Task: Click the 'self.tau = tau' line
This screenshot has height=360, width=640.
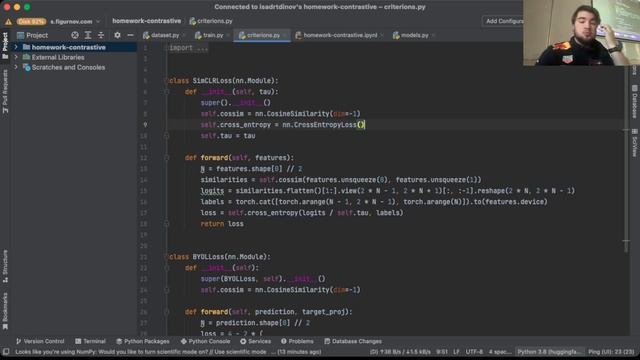Action: pyautogui.click(x=228, y=136)
